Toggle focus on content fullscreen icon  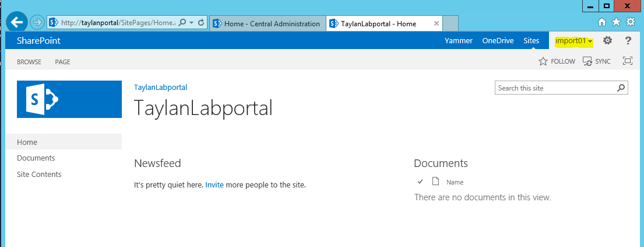(x=628, y=61)
